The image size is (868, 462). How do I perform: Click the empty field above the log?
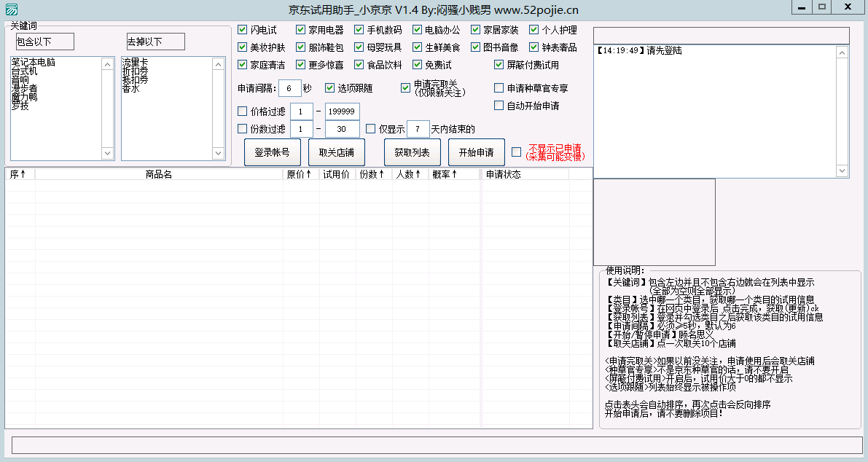tap(722, 36)
